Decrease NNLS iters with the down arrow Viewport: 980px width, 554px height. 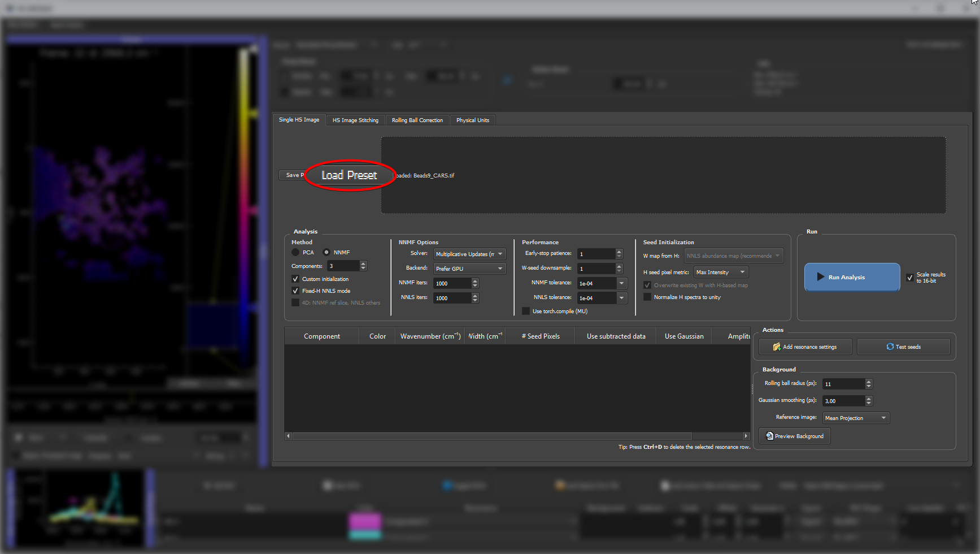475,301
